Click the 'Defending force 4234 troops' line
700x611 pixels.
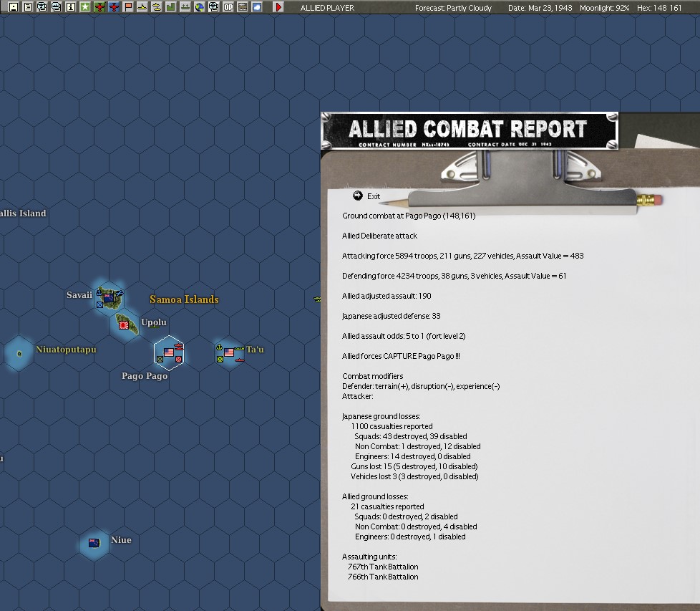[454, 276]
